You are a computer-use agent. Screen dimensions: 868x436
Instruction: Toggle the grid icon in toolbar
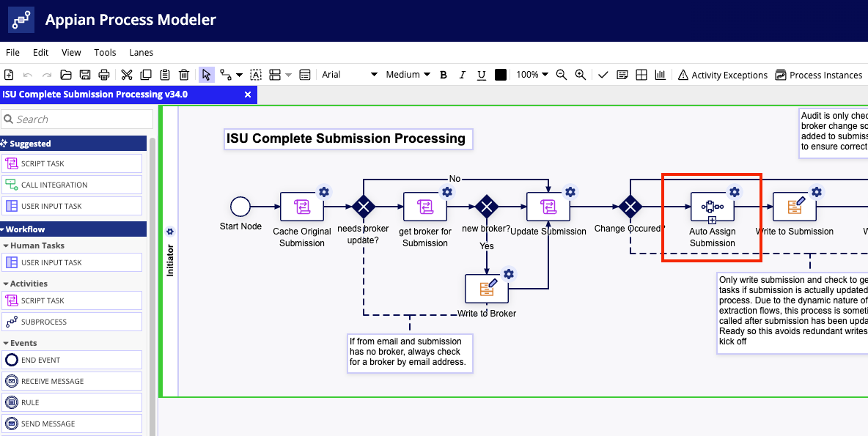pos(641,75)
